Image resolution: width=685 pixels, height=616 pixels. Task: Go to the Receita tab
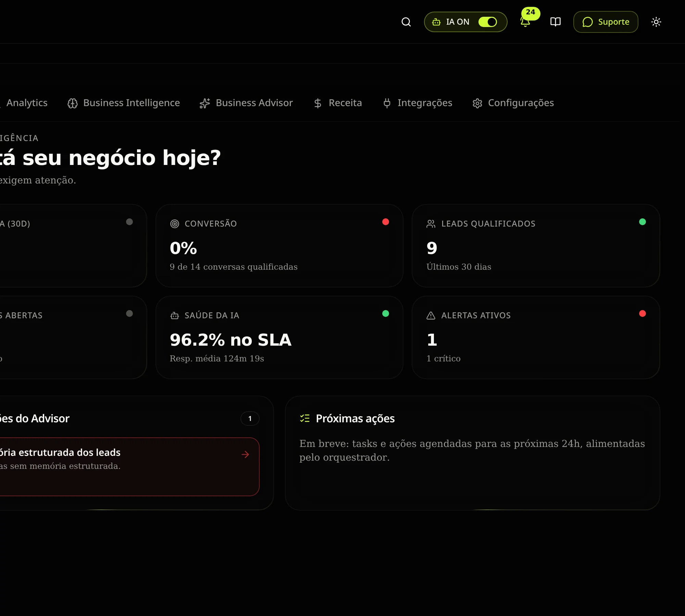pyautogui.click(x=338, y=103)
